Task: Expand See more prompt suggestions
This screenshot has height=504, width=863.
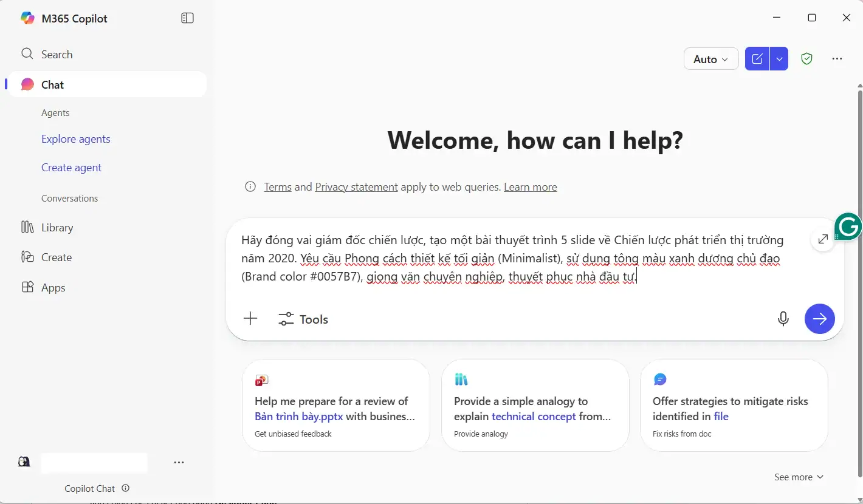Action: click(798, 477)
